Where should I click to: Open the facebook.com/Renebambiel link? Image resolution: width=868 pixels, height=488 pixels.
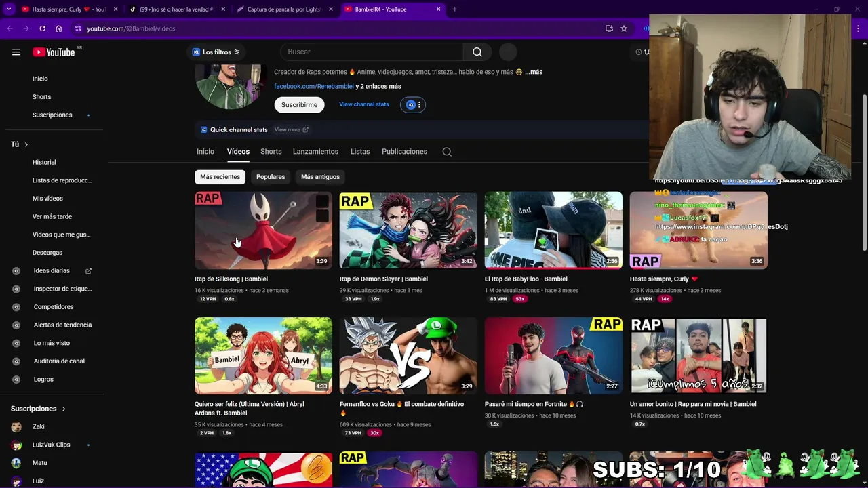pos(314,87)
